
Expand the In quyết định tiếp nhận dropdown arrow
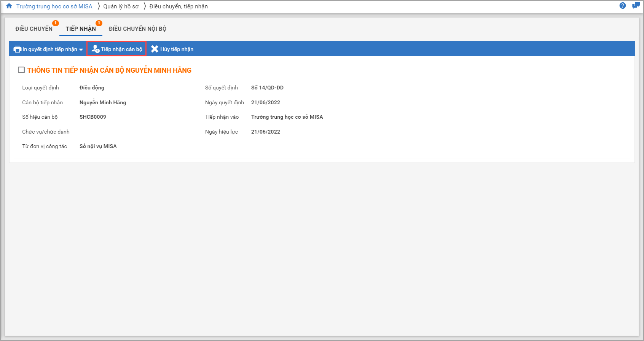pos(81,49)
